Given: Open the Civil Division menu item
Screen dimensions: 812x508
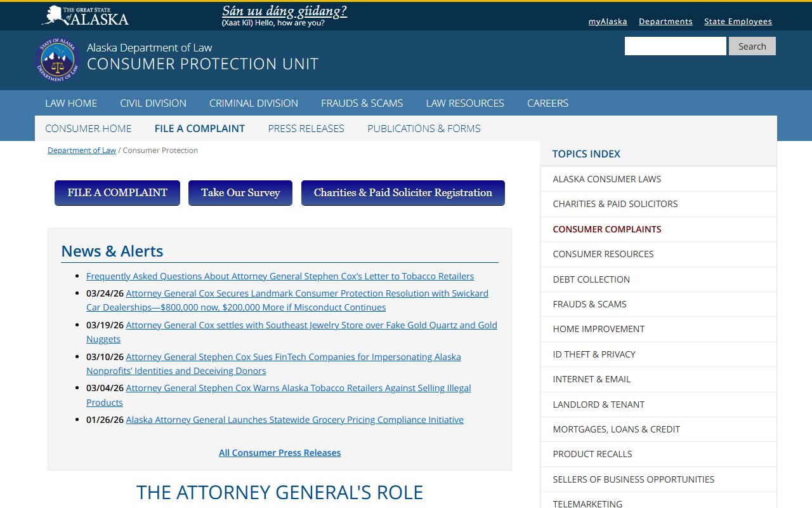Looking at the screenshot, I should click(x=154, y=103).
